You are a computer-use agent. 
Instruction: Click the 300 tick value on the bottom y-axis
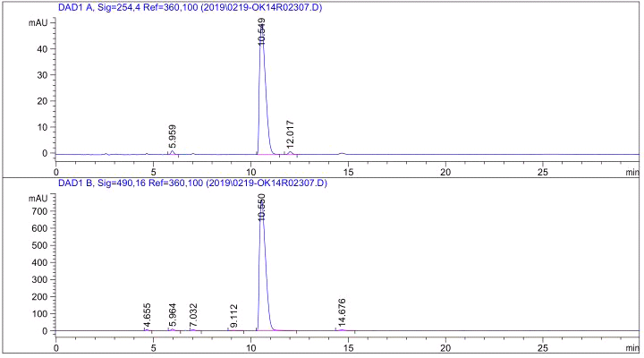(x=40, y=279)
